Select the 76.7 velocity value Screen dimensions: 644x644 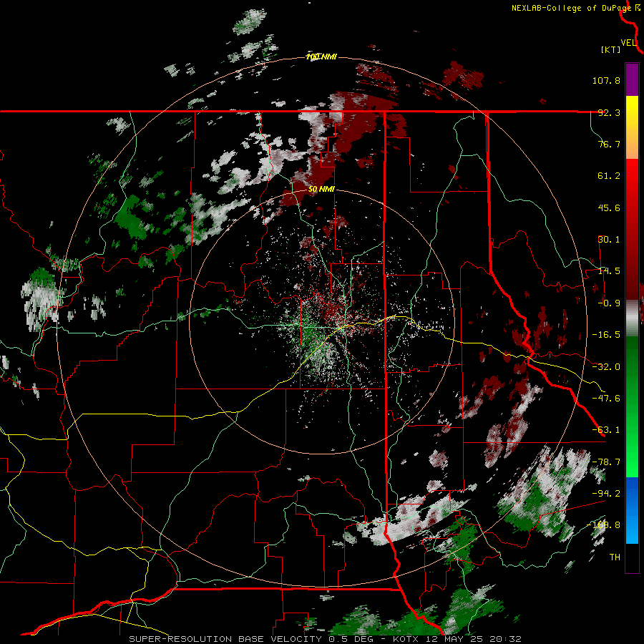(x=609, y=144)
